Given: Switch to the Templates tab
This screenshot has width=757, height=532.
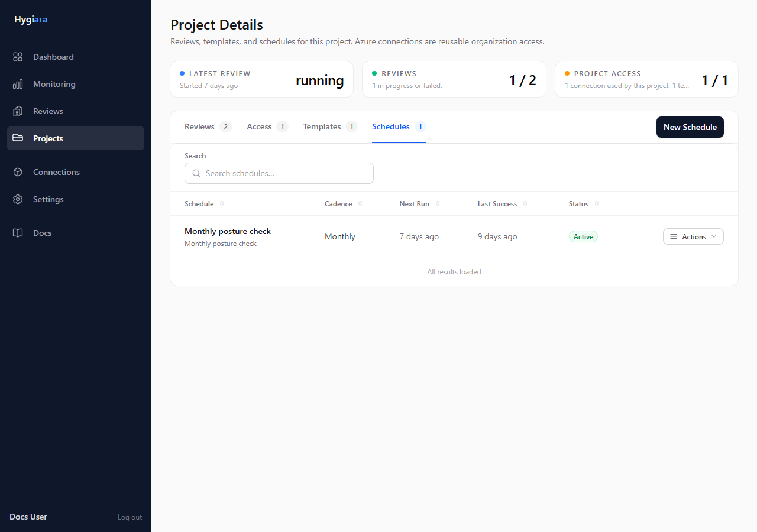Looking at the screenshot, I should (330, 126).
